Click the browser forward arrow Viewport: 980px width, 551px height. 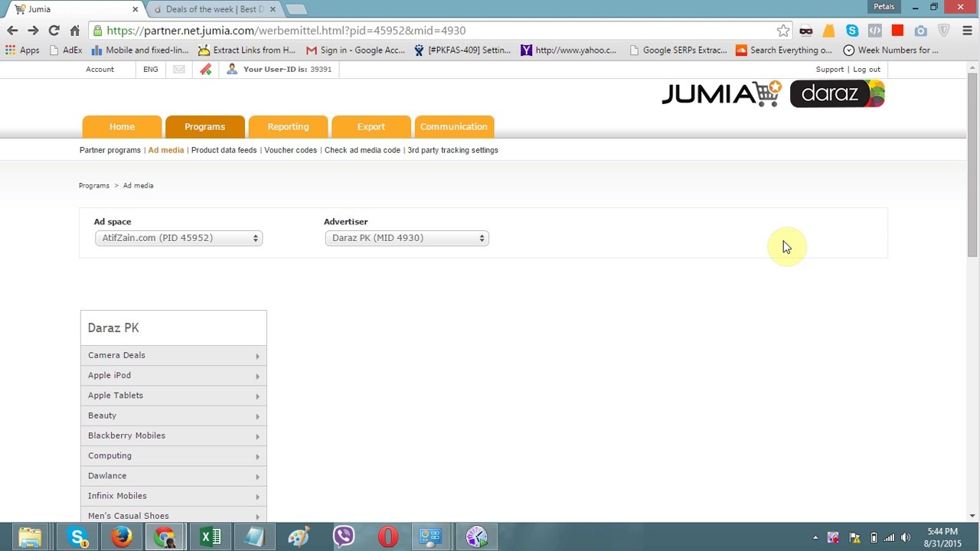pos(33,31)
